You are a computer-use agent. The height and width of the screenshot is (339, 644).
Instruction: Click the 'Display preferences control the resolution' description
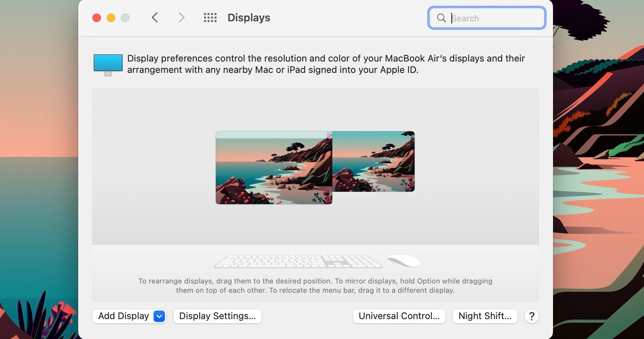(326, 64)
